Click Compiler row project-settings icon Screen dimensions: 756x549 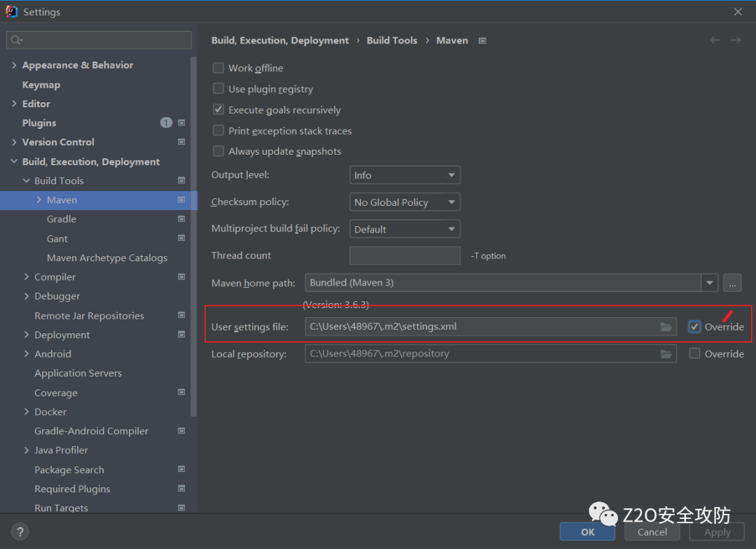181,277
